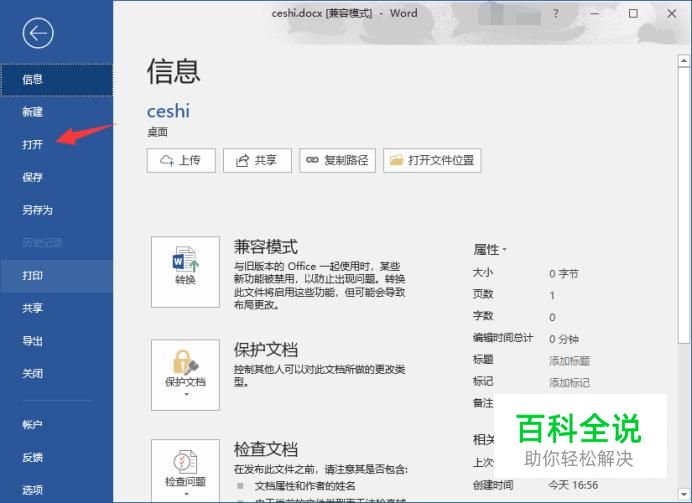Click the 转换 compatibility mode button
This screenshot has width=692, height=503.
(185, 272)
